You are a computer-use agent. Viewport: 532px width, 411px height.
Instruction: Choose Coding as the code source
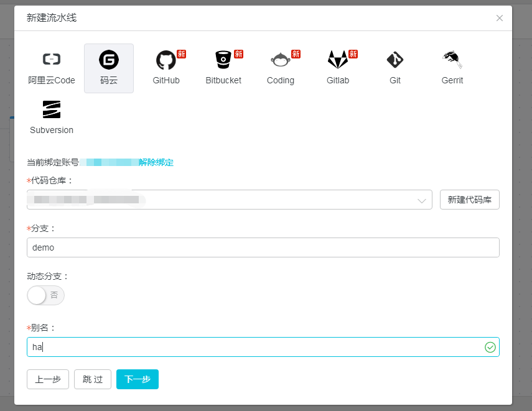coord(281,68)
